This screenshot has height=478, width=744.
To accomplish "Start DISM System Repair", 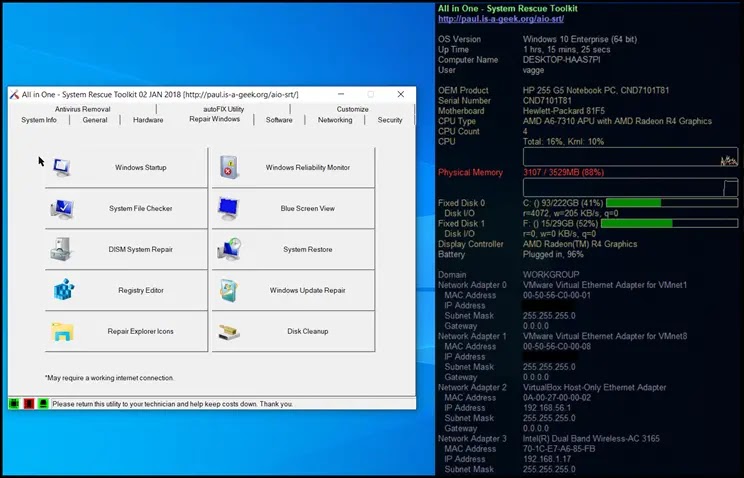I will click(x=126, y=249).
